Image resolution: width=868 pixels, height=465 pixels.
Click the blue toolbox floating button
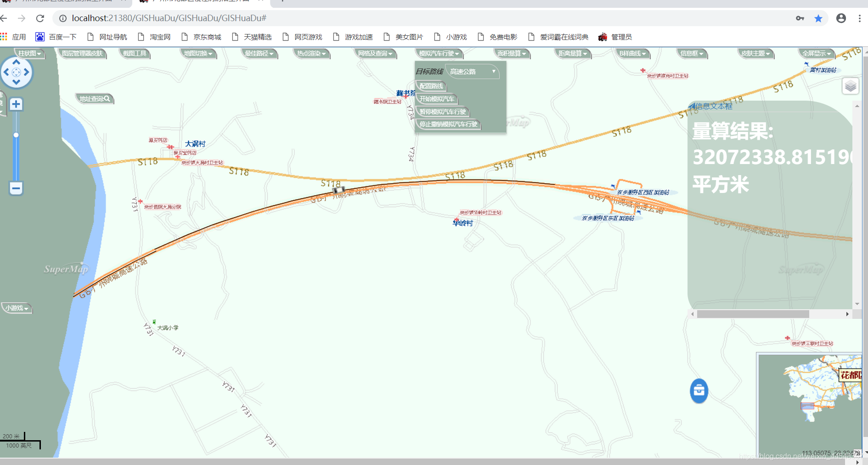pyautogui.click(x=699, y=391)
